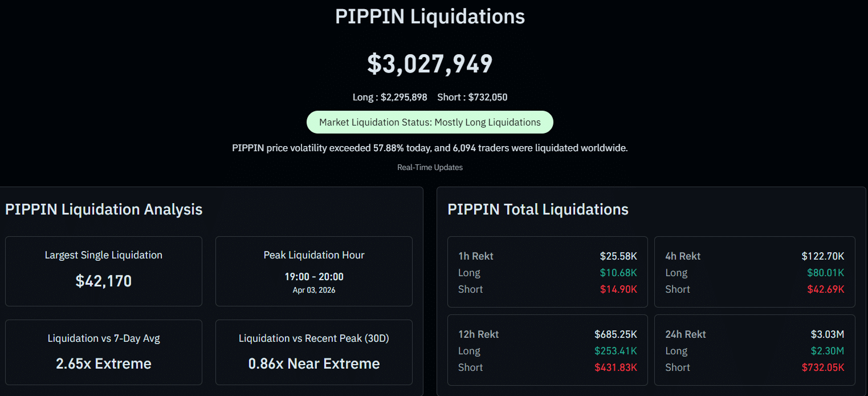Click the Long $2,295,898 summary value
The height and width of the screenshot is (396, 868).
tap(390, 97)
